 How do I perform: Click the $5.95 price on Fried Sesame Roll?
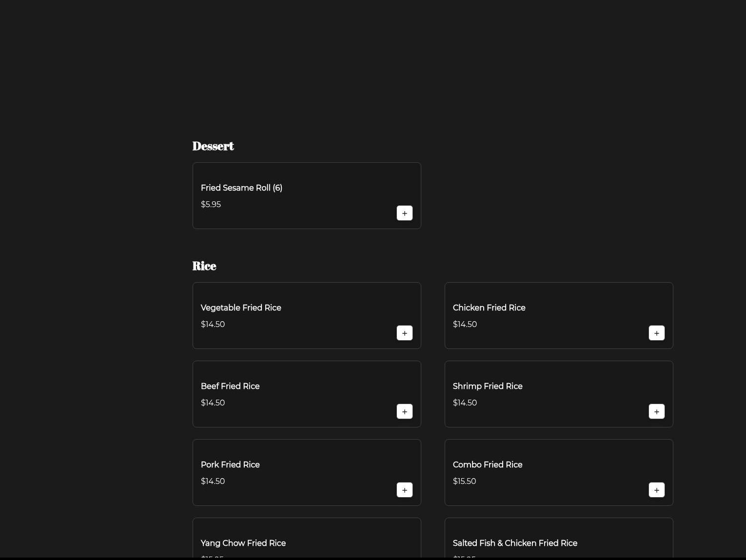point(211,204)
